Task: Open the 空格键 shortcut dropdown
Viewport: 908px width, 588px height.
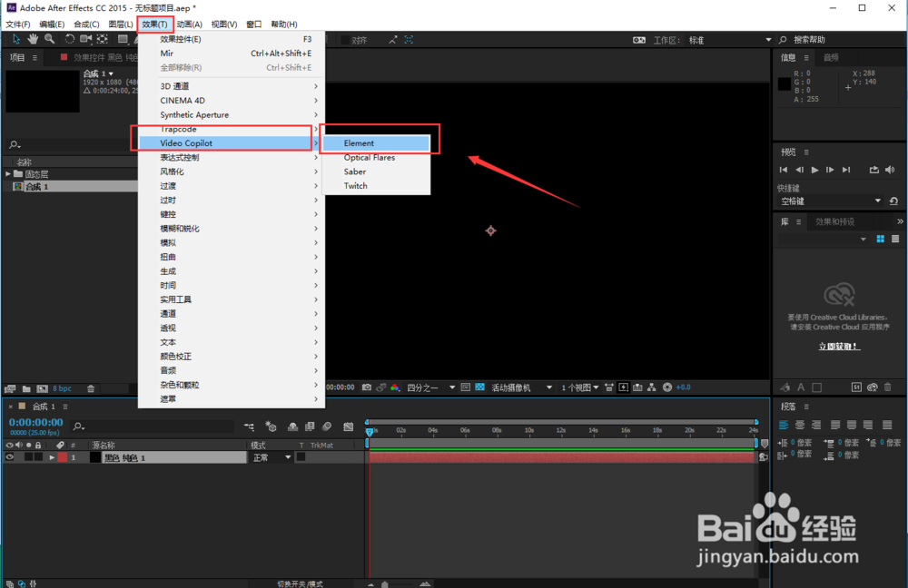Action: pos(831,201)
